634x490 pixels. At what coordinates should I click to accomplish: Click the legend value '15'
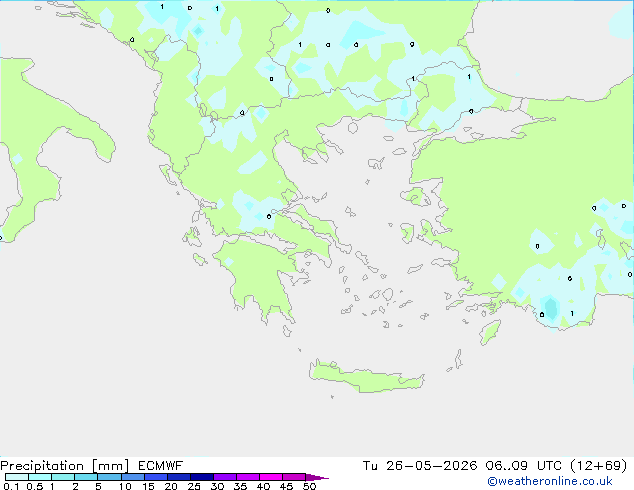pyautogui.click(x=148, y=486)
